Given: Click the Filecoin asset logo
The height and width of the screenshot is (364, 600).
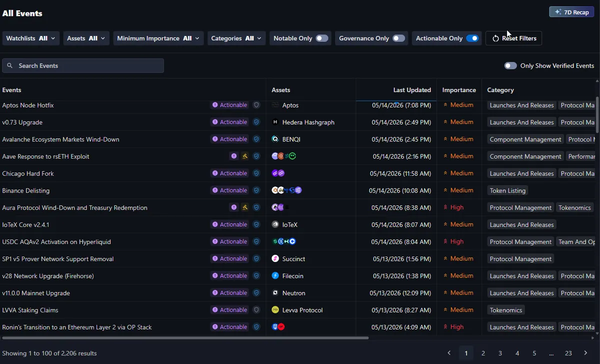Looking at the screenshot, I should click(275, 275).
